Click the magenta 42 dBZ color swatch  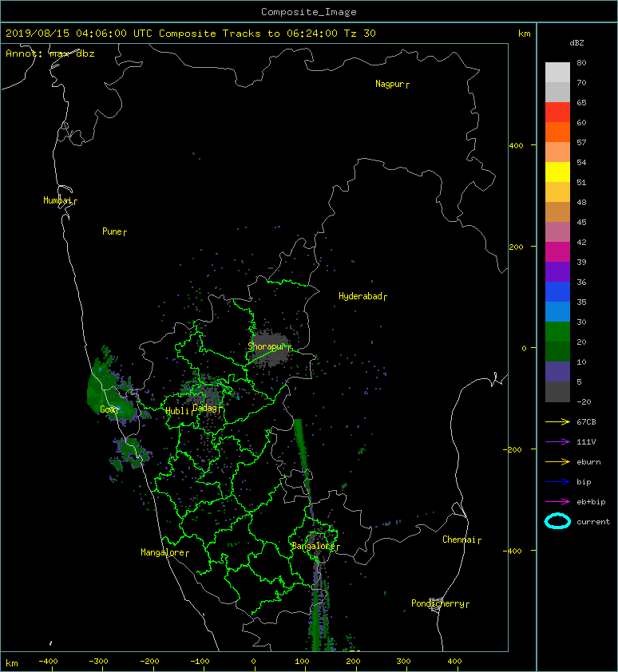557,251
